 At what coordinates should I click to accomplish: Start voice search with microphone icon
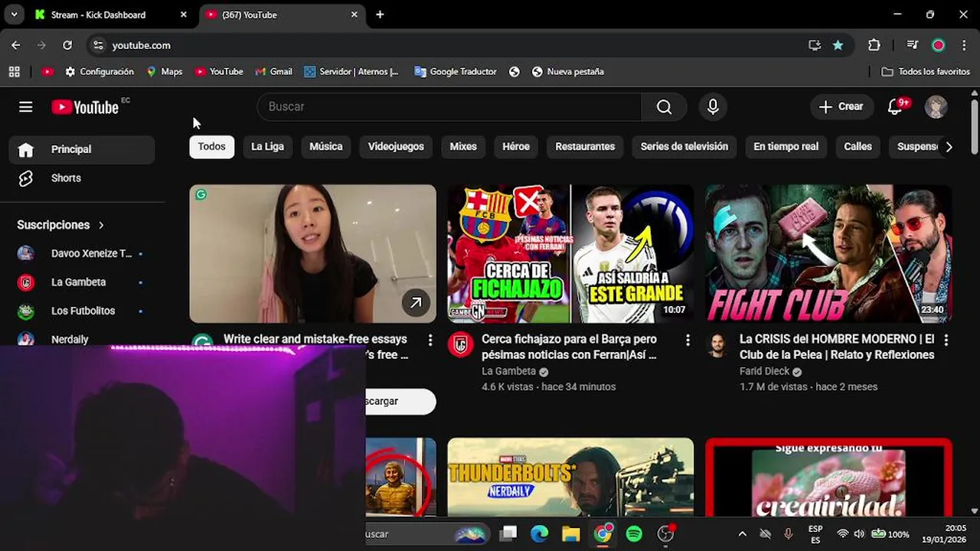[713, 107]
